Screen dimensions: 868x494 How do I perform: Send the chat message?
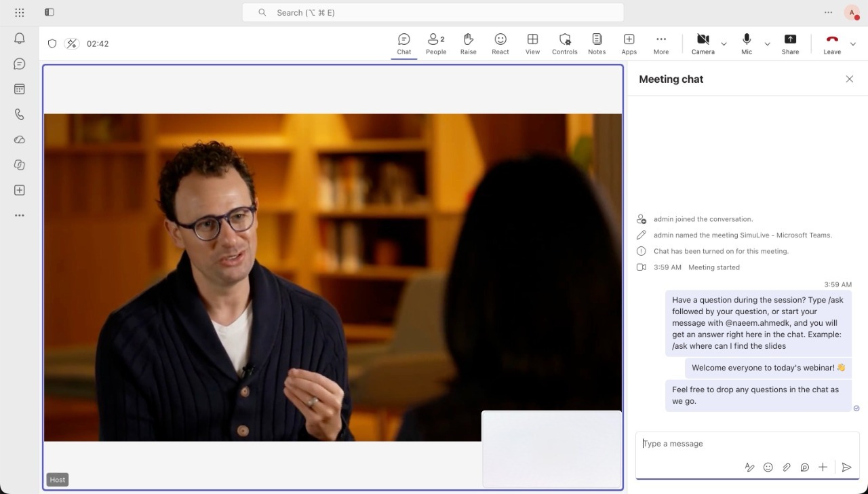pyautogui.click(x=846, y=467)
